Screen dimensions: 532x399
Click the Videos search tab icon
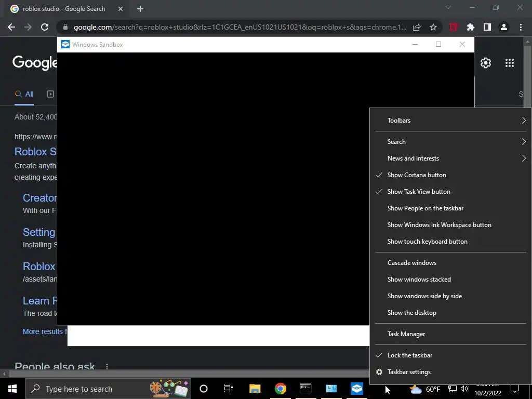[50, 94]
